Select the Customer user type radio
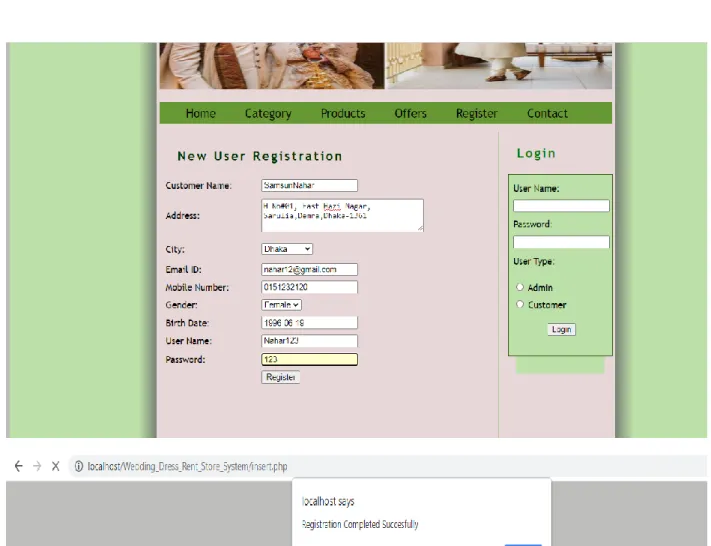Screen dimensions: 711x546 click(x=520, y=304)
